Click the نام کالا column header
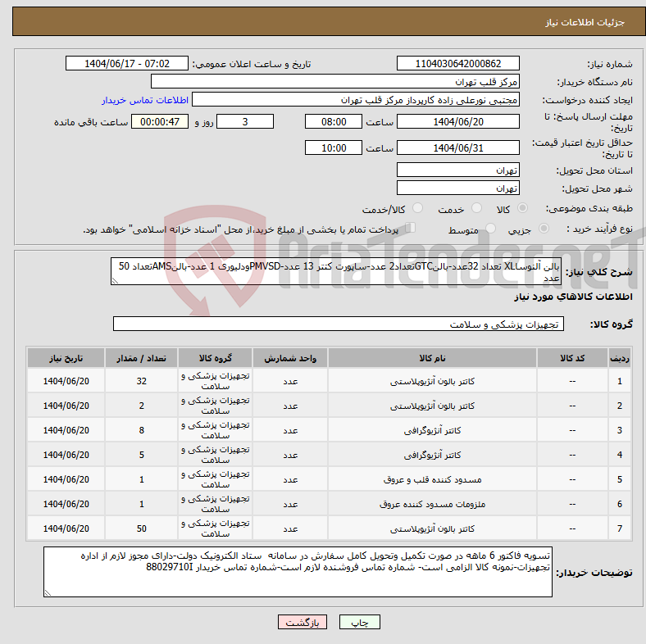This screenshot has height=644, width=646. tap(432, 358)
